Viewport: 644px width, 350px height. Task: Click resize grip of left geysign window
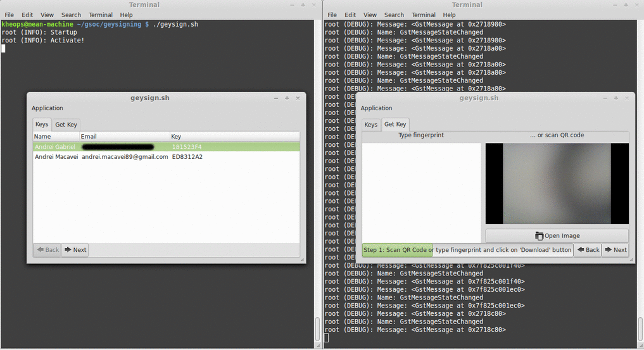pyautogui.click(x=302, y=259)
